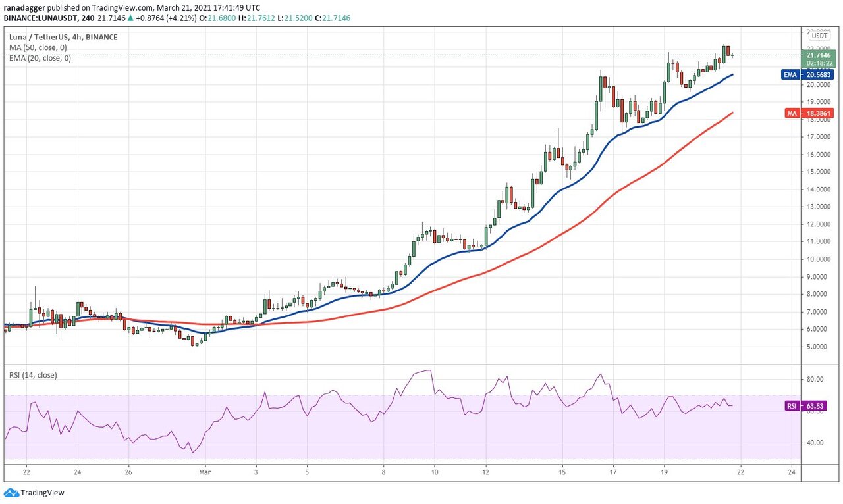
Task: Click the blue EMA price tag
Action: pyautogui.click(x=790, y=75)
